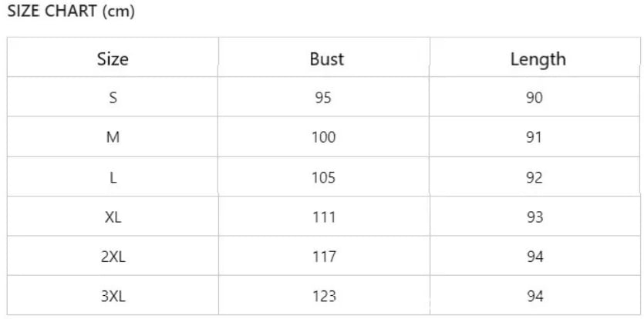The height and width of the screenshot is (319, 644).
Task: Select length value 90
Action: [534, 98]
